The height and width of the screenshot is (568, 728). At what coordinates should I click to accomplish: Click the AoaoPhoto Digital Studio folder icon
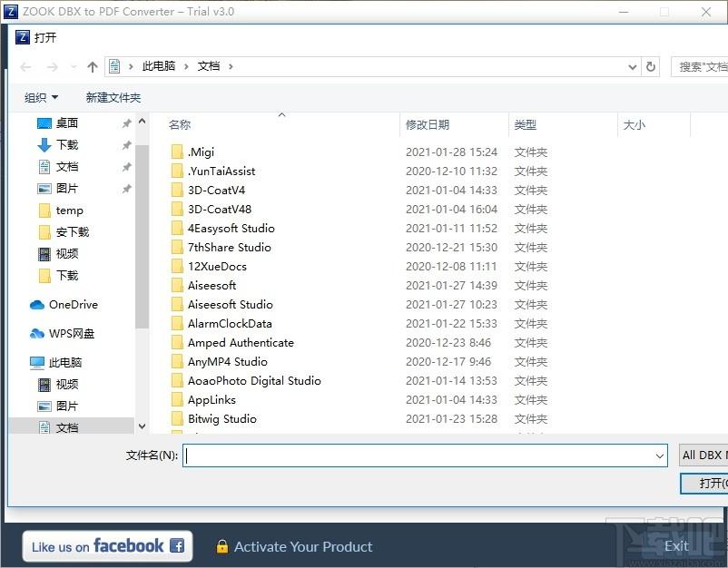click(x=177, y=380)
